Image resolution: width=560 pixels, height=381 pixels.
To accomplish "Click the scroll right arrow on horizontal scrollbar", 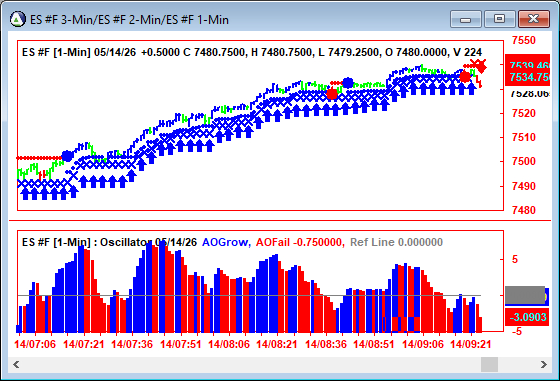I will 544,365.
